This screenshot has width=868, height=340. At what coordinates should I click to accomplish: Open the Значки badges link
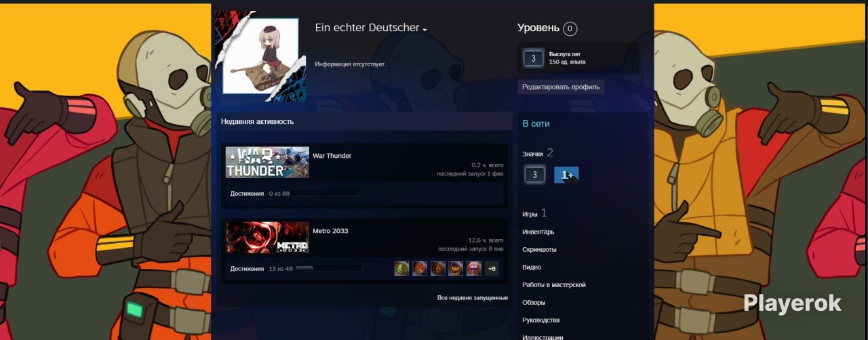pos(532,154)
